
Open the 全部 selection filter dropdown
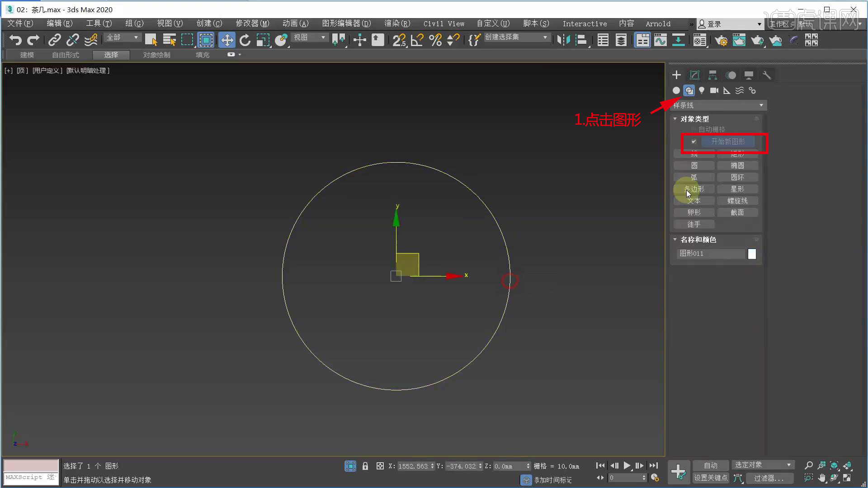pos(122,38)
